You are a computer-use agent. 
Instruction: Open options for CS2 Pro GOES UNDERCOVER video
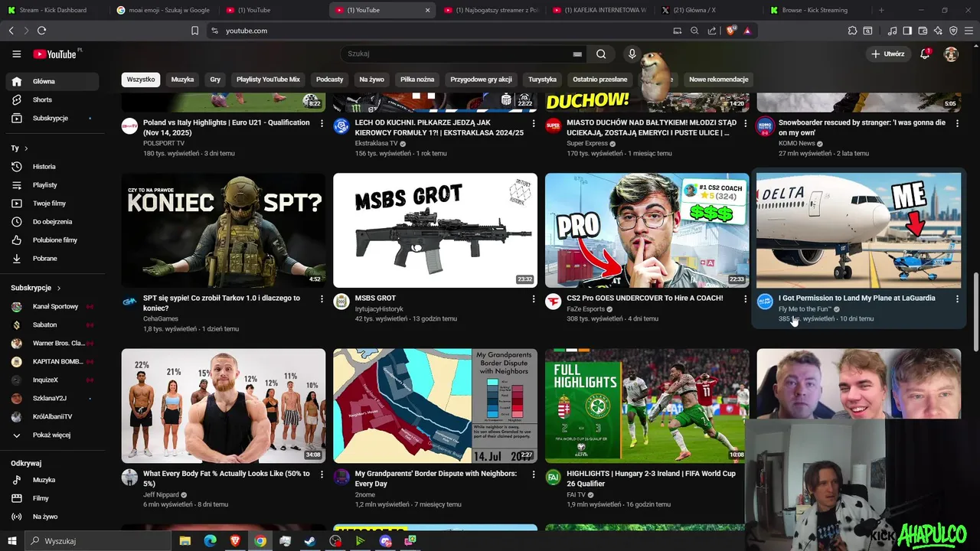pos(746,298)
